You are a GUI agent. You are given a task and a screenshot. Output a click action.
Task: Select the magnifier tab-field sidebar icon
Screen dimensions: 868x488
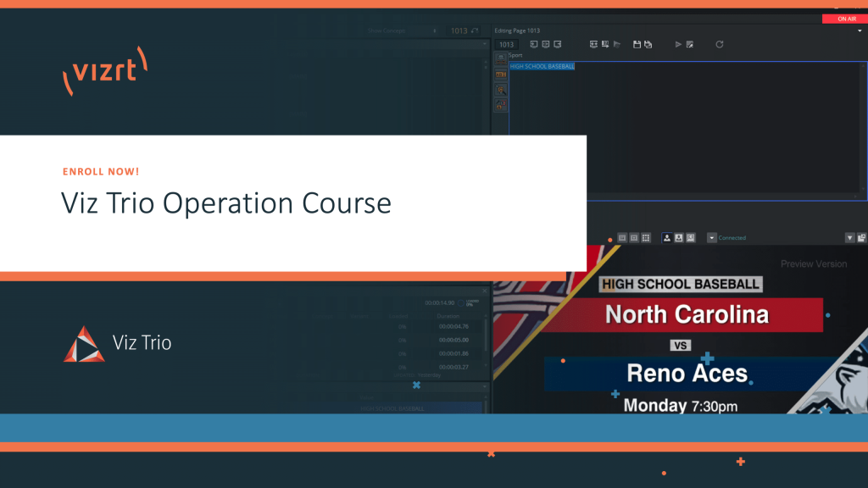pyautogui.click(x=501, y=90)
